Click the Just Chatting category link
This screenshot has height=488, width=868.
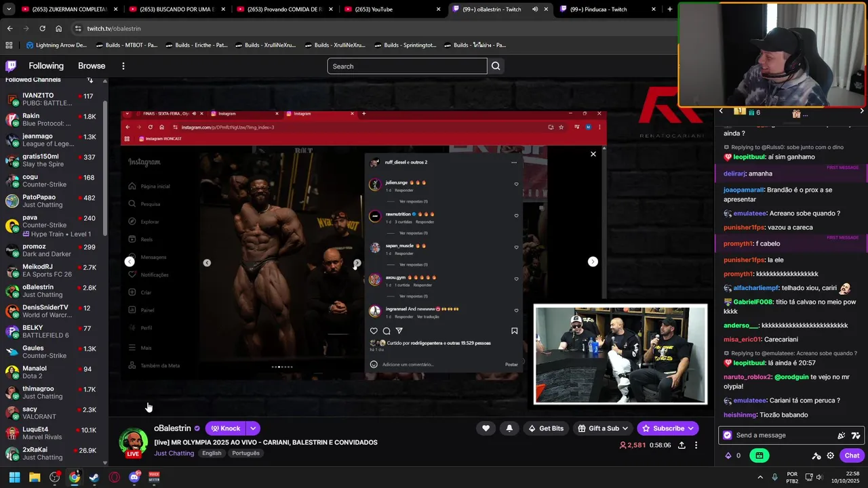click(174, 453)
